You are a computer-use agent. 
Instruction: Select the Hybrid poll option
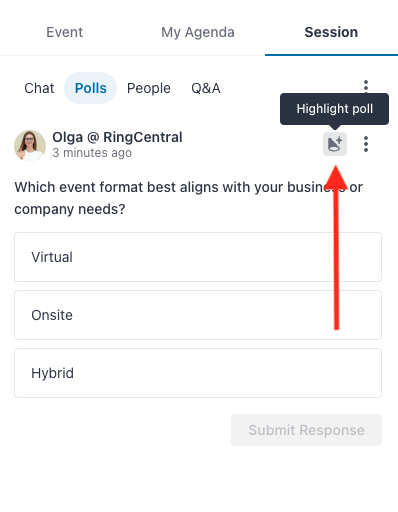coord(198,373)
